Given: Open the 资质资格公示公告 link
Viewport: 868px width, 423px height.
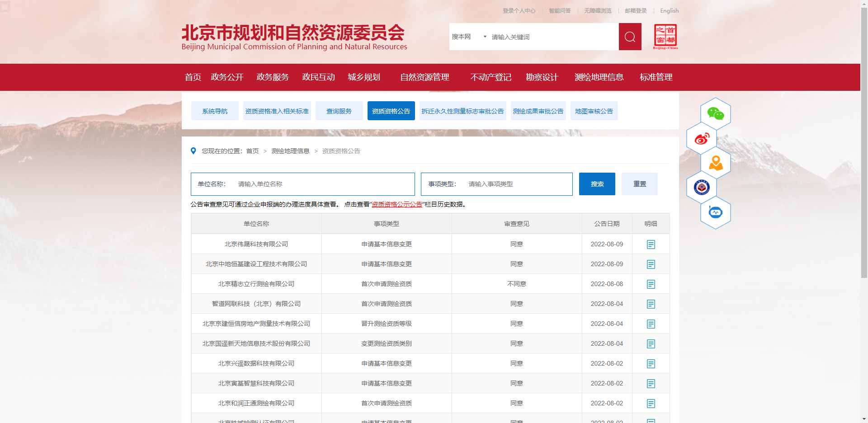Looking at the screenshot, I should pyautogui.click(x=397, y=204).
